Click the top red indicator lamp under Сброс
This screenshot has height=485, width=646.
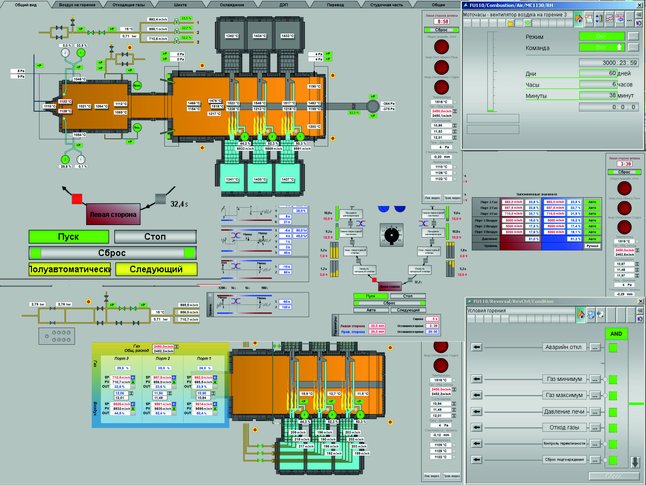441,47
